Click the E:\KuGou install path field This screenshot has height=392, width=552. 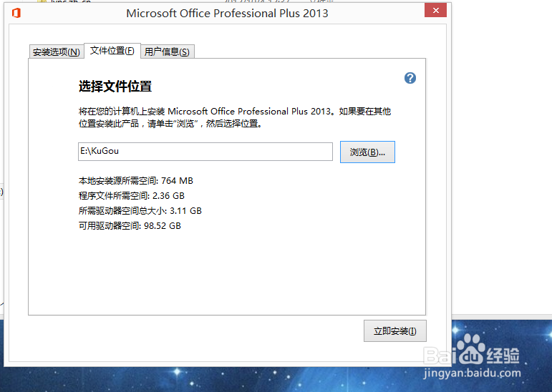pos(205,152)
